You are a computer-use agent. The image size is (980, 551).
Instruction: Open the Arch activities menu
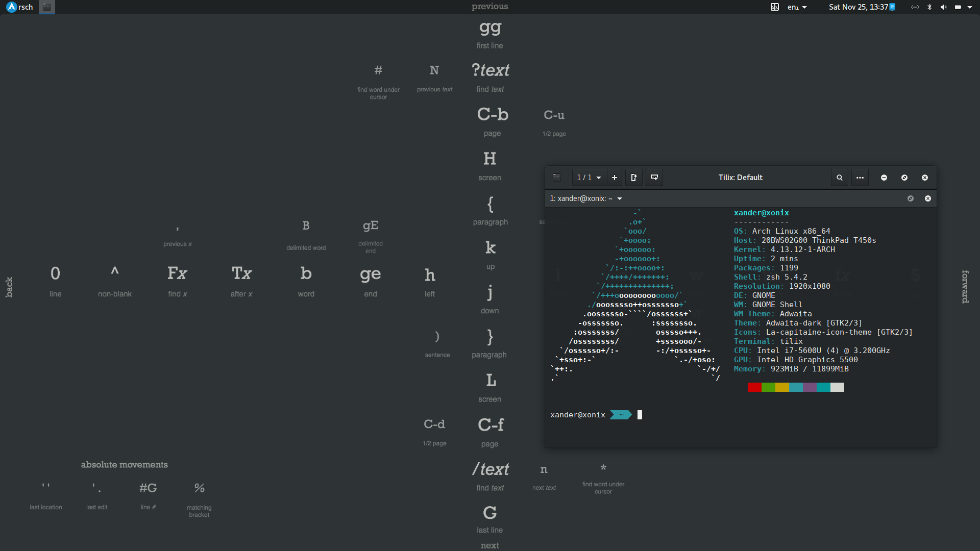(x=19, y=7)
